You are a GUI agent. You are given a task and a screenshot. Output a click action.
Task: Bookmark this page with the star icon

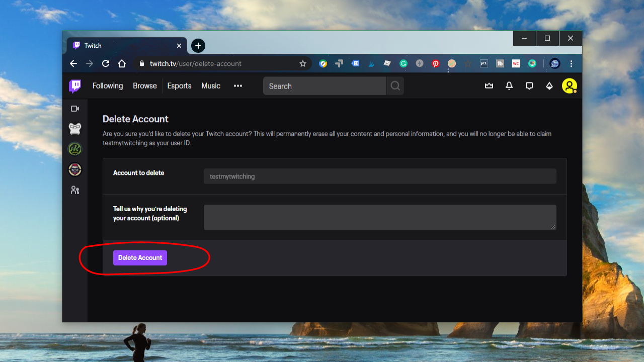point(303,64)
